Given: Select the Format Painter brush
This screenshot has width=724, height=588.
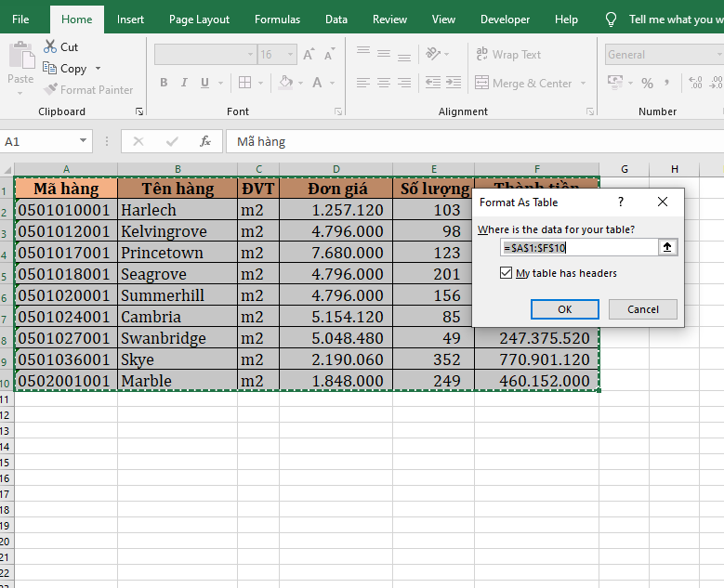Looking at the screenshot, I should [50, 89].
